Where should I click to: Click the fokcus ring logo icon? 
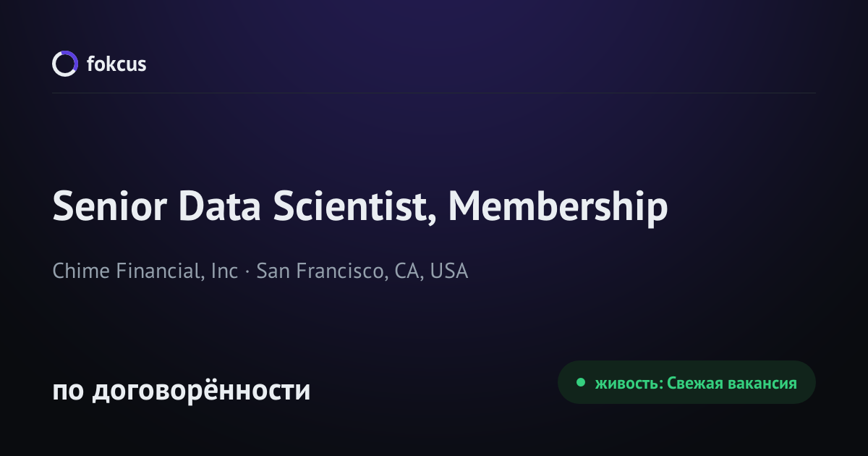click(x=64, y=64)
